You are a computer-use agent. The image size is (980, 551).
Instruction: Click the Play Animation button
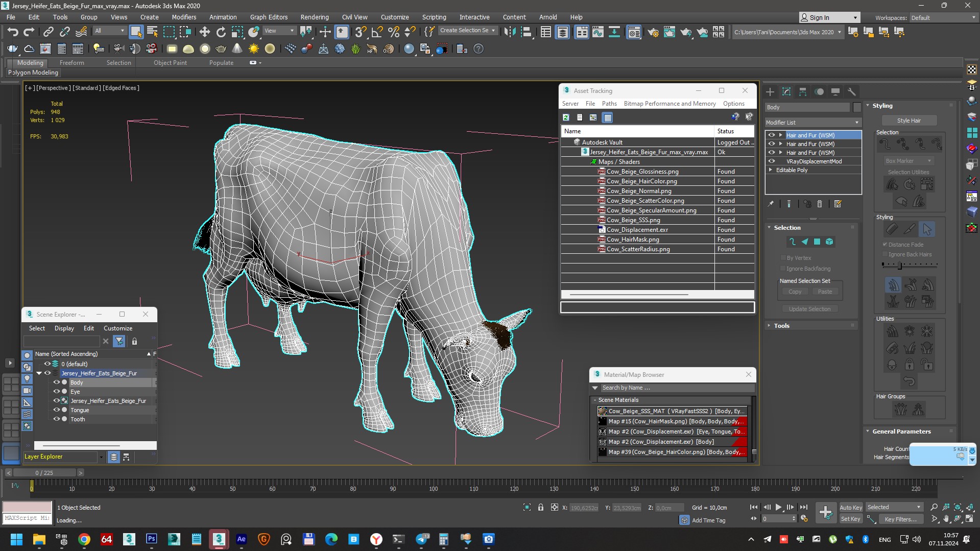pyautogui.click(x=779, y=507)
